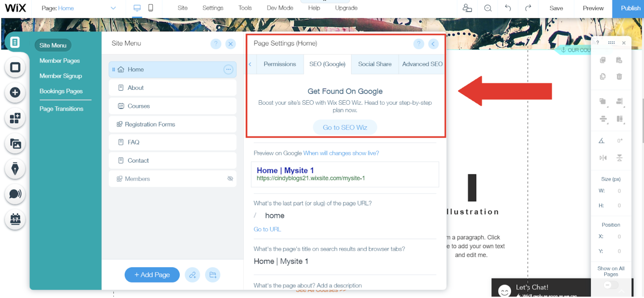Open 'When will changes show live?' link
Viewport: 644px width, 298px height.
tap(341, 153)
